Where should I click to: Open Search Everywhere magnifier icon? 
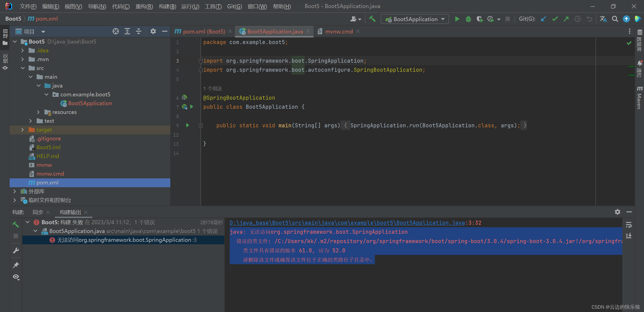pos(615,19)
